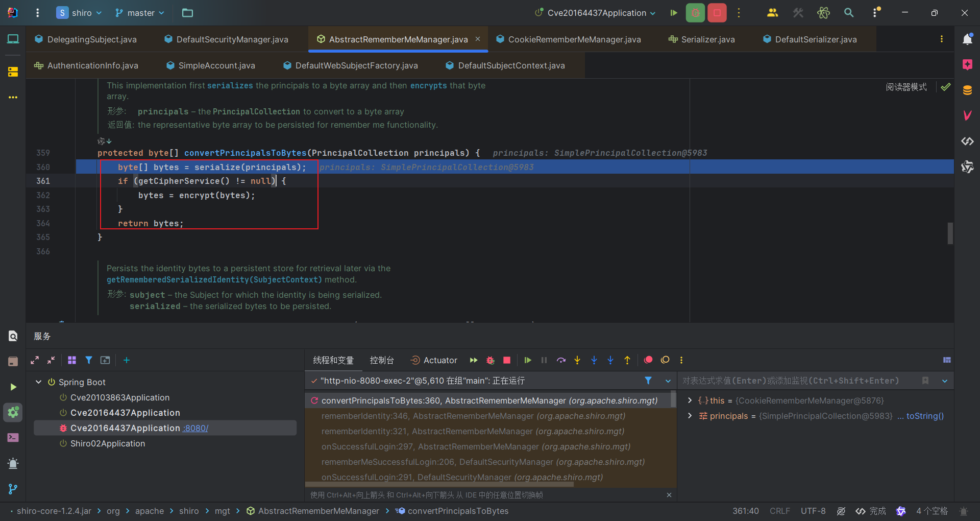The width and height of the screenshot is (980, 521).
Task: Open the 控制台 console tab
Action: coord(382,360)
